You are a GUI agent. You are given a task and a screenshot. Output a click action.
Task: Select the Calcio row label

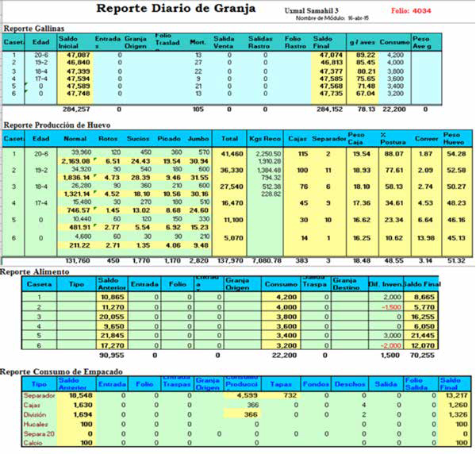33,443
